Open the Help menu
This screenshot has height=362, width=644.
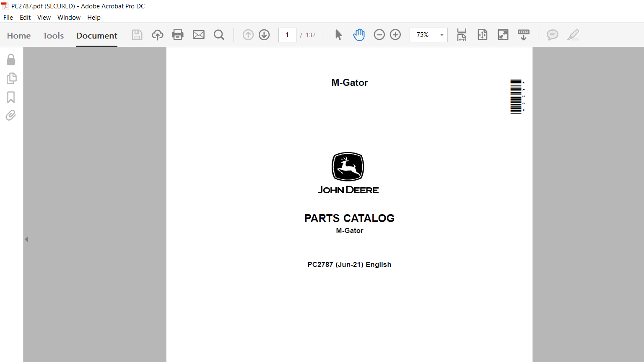click(94, 18)
